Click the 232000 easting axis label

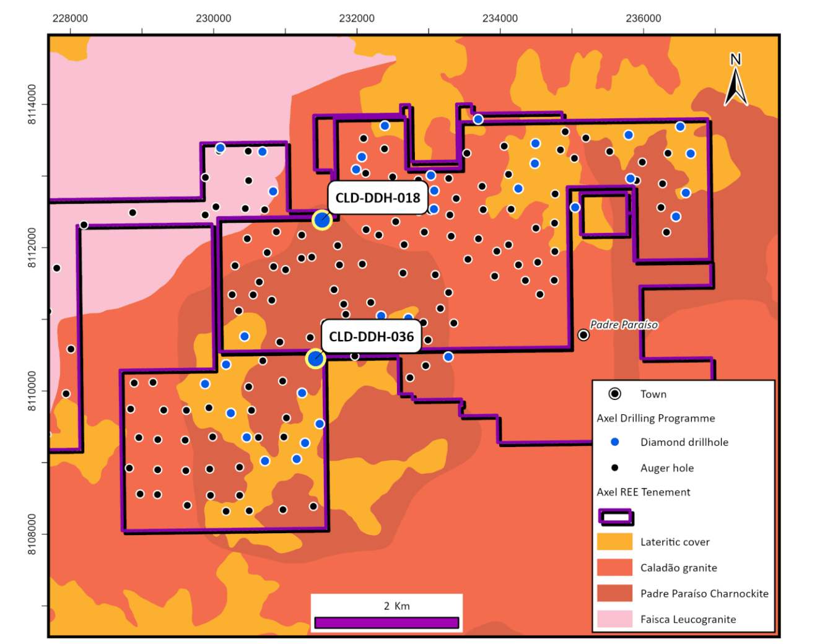(x=357, y=19)
